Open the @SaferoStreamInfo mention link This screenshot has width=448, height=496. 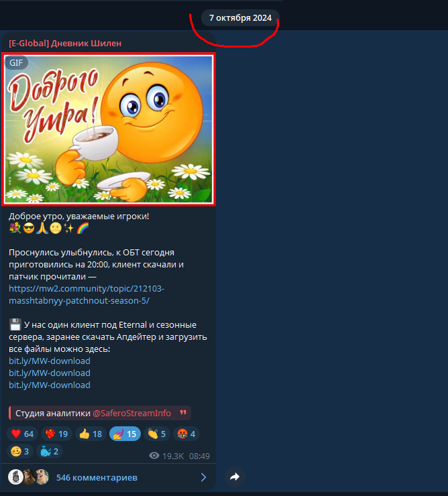click(131, 413)
